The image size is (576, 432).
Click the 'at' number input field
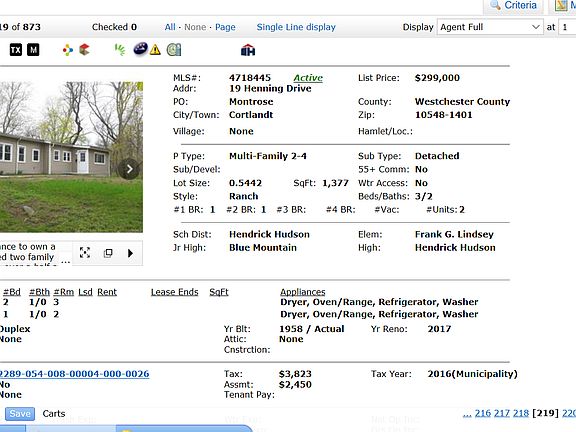pos(567,27)
